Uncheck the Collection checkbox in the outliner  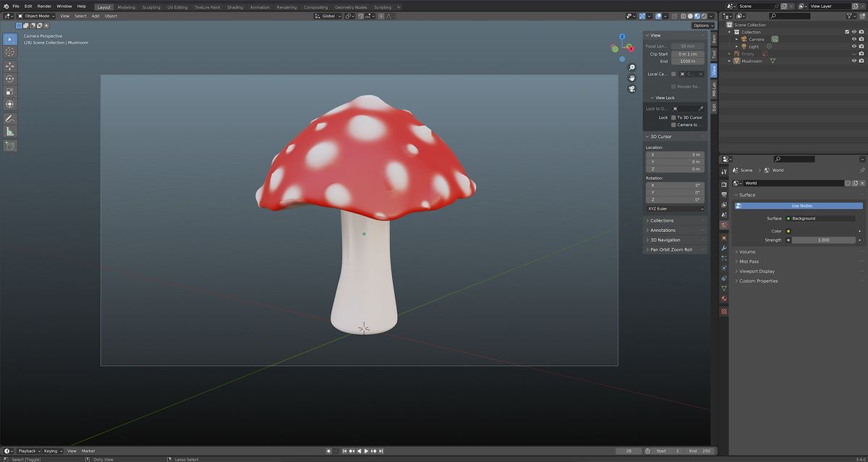pyautogui.click(x=847, y=32)
